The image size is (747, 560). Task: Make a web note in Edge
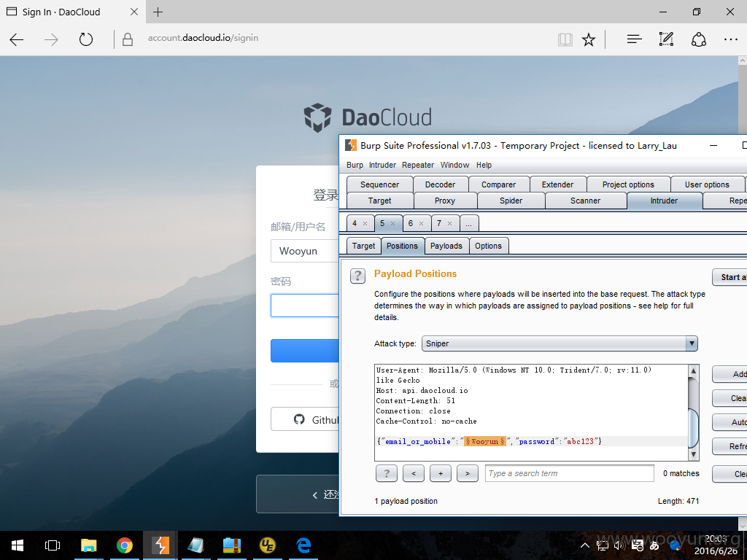point(666,39)
